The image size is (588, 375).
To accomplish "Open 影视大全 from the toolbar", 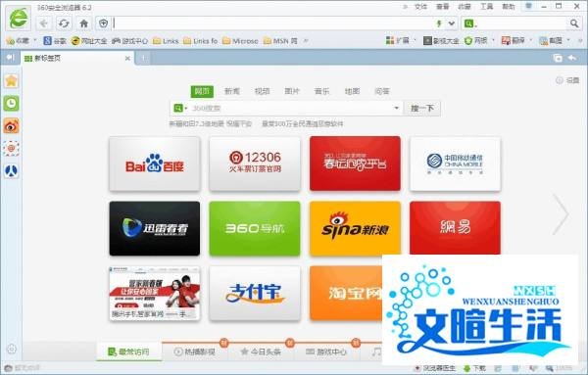I will [x=441, y=41].
